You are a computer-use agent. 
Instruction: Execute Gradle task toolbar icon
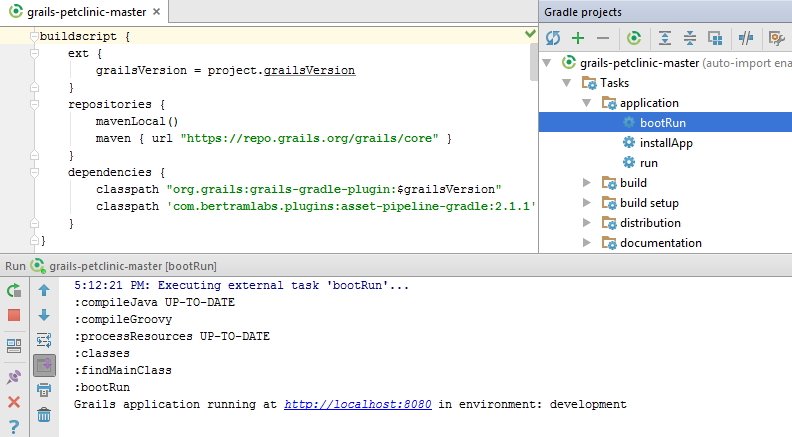[x=634, y=38]
